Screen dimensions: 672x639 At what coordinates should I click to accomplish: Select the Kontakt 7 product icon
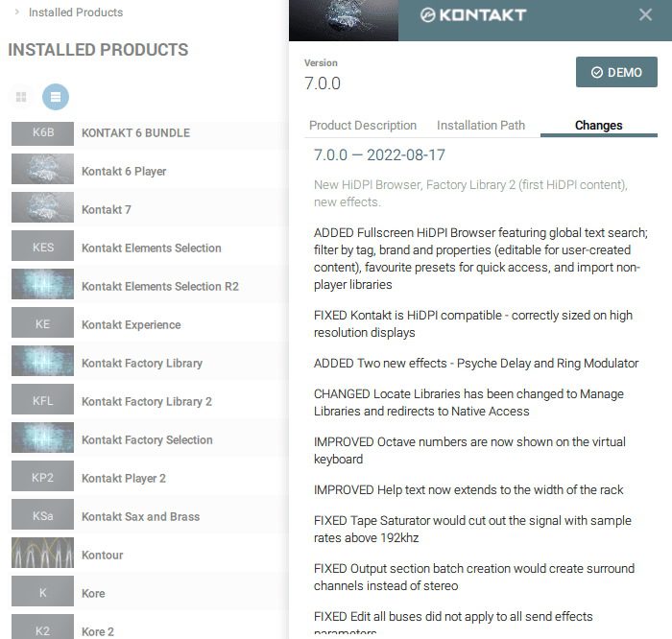click(42, 209)
